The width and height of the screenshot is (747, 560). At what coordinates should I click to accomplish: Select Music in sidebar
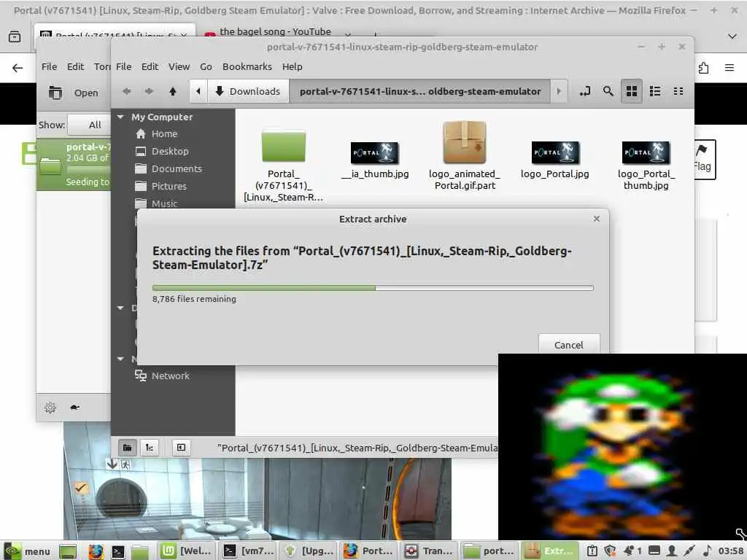point(164,203)
